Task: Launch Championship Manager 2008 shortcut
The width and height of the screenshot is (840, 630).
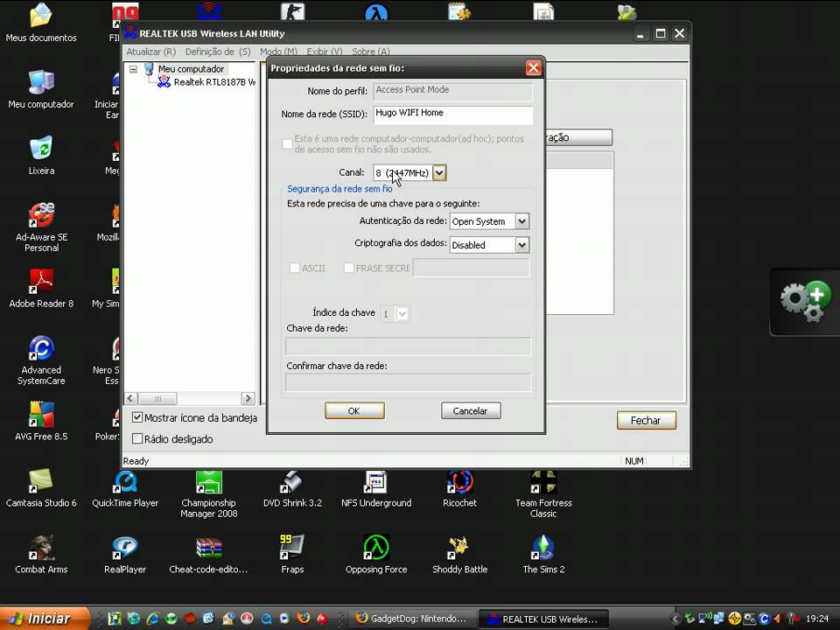Action: tap(208, 493)
